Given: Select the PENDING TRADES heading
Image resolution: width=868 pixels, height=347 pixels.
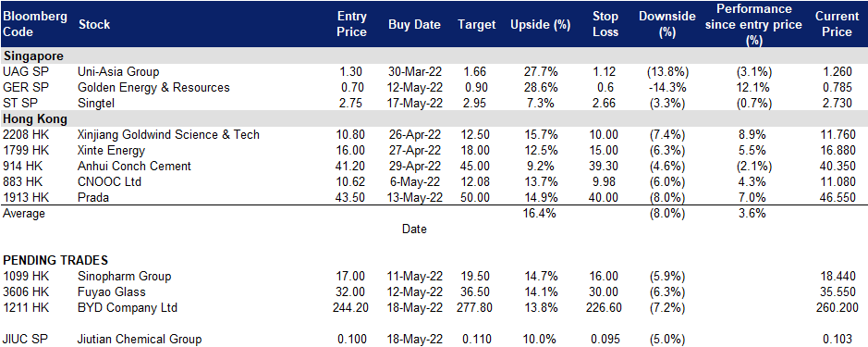Looking at the screenshot, I should 55,260.
